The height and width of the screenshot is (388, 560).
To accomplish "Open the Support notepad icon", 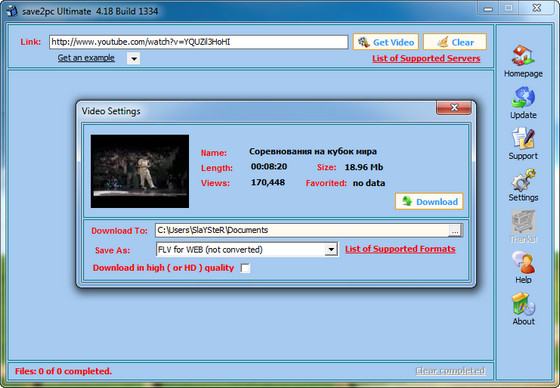I will [523, 138].
